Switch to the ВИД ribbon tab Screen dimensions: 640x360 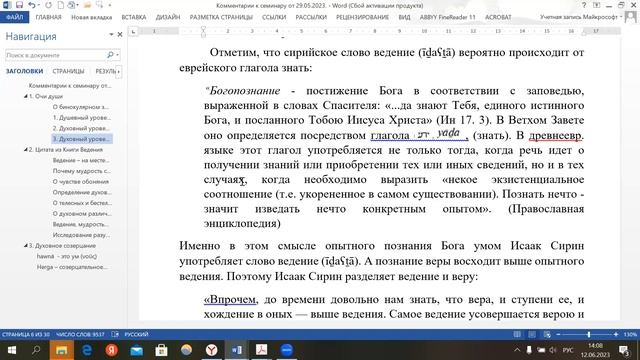click(404, 17)
